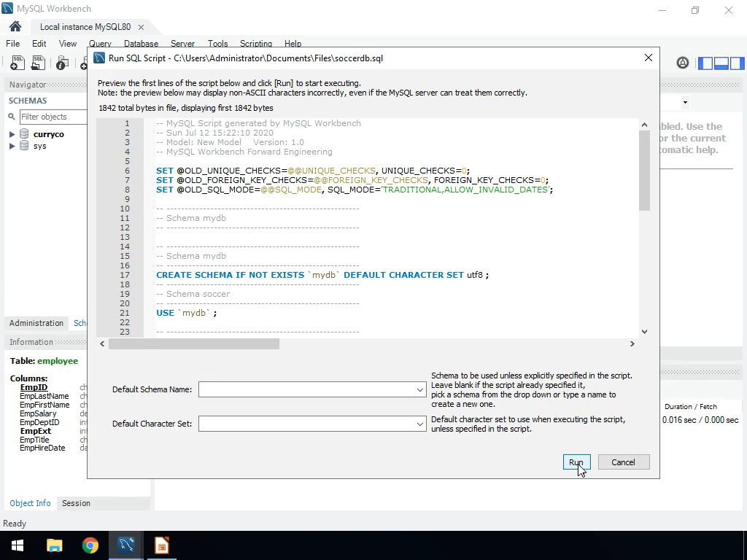
Task: Launch Chrome from the taskbar
Action: pos(90,545)
